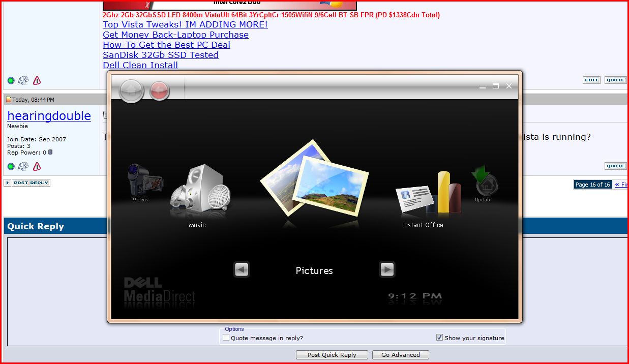The image size is (629, 364).
Task: Open the hearingdouble user profile link
Action: point(49,116)
